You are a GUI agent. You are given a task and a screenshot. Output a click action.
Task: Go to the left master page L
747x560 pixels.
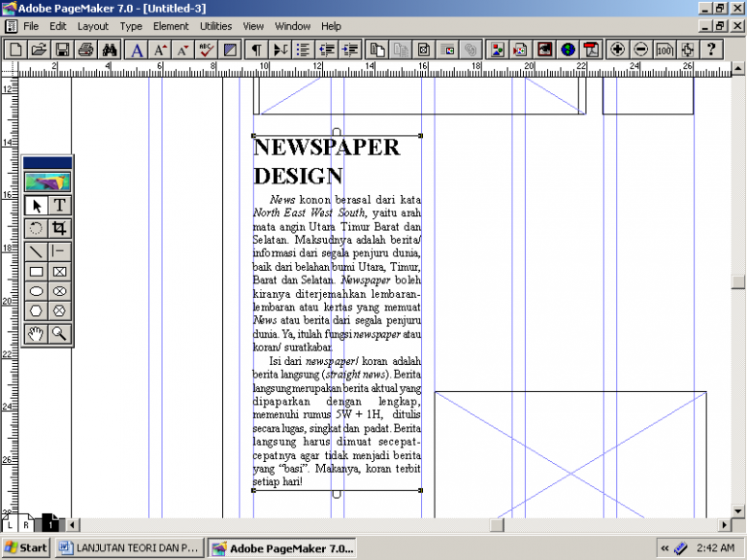[9, 524]
